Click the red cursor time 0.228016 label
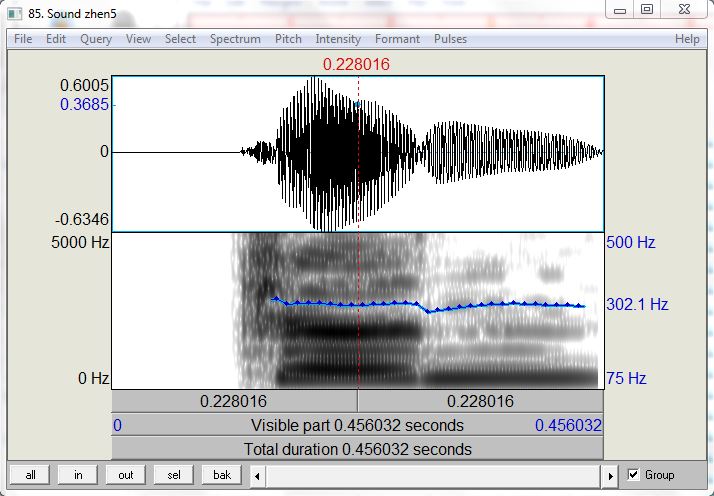The image size is (714, 496). [x=357, y=64]
